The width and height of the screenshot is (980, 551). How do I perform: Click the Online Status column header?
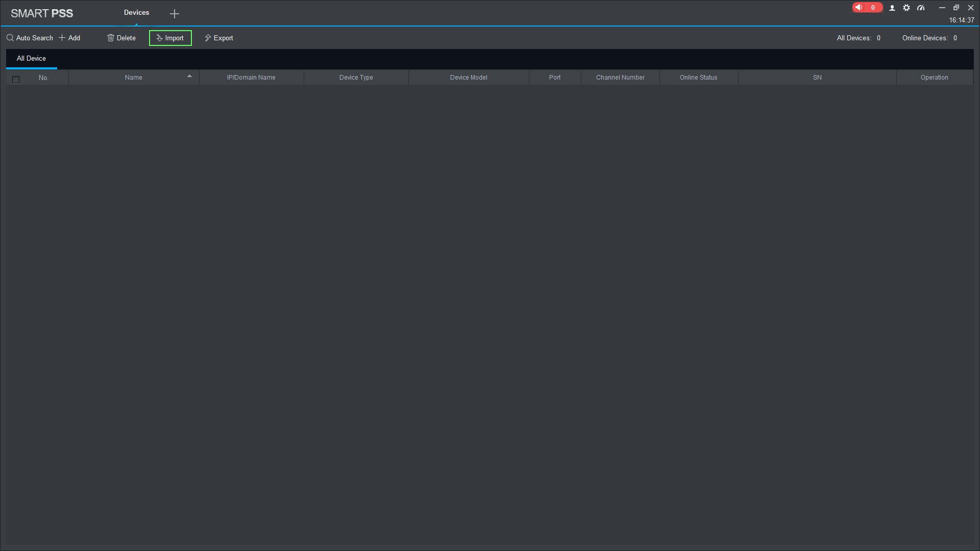(x=698, y=78)
